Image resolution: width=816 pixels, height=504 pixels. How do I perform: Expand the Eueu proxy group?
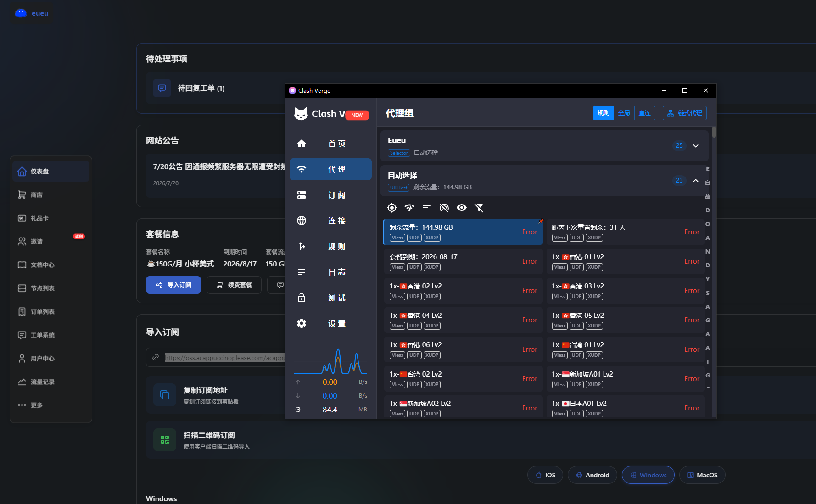coord(696,146)
